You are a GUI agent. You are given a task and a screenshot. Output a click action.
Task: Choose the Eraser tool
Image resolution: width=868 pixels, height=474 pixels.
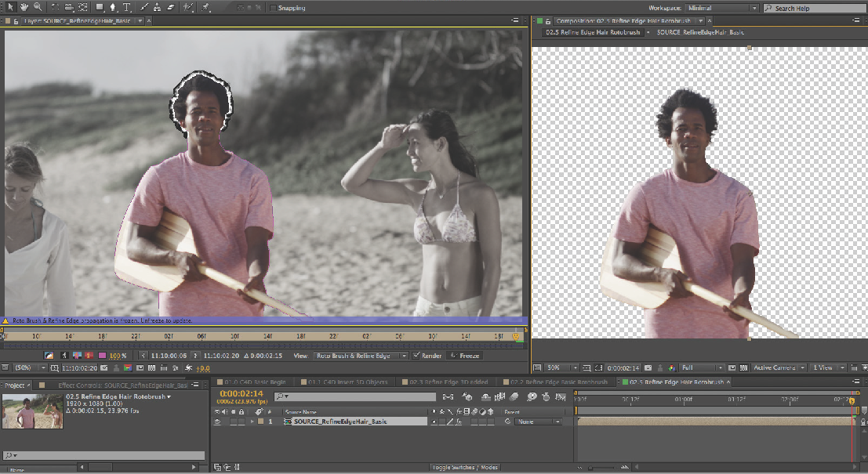[170, 7]
